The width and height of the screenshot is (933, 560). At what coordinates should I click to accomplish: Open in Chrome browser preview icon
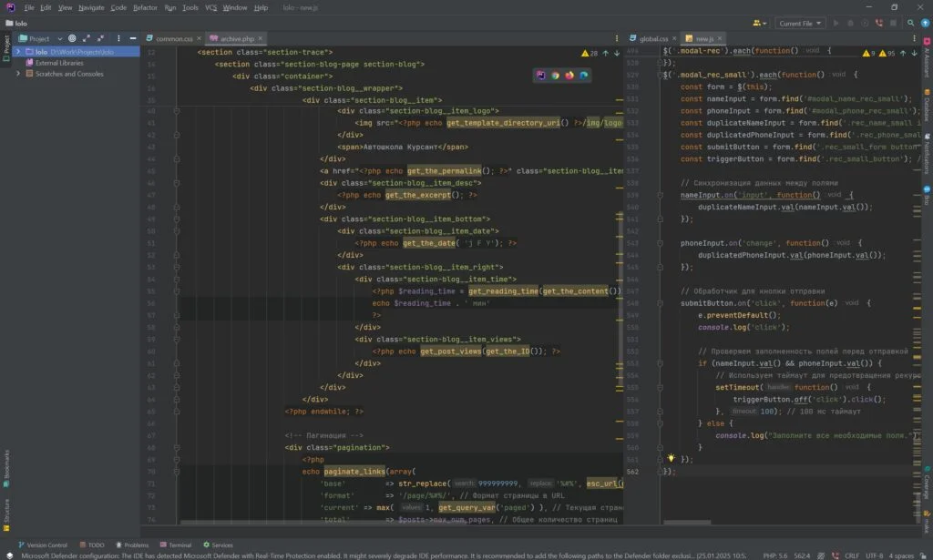[x=555, y=76]
